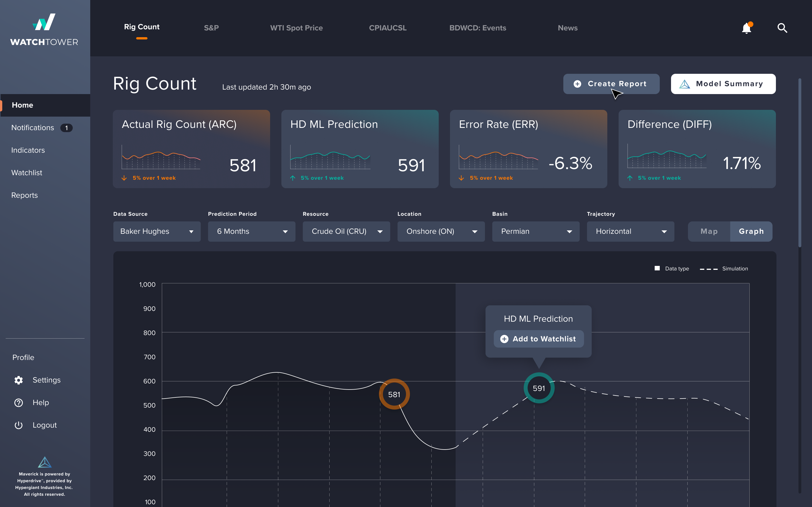Click the Add to Watchlist button

click(x=538, y=339)
